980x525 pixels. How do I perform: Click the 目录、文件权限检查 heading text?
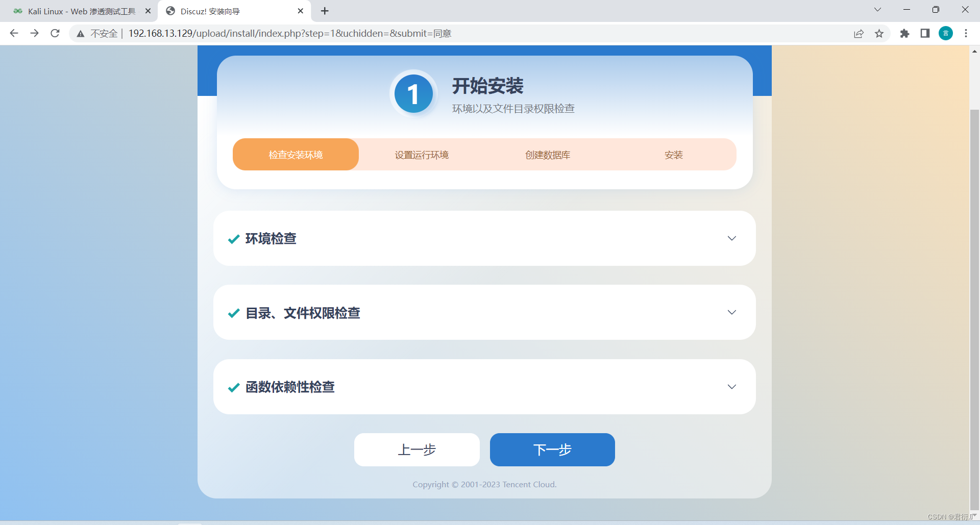click(303, 313)
